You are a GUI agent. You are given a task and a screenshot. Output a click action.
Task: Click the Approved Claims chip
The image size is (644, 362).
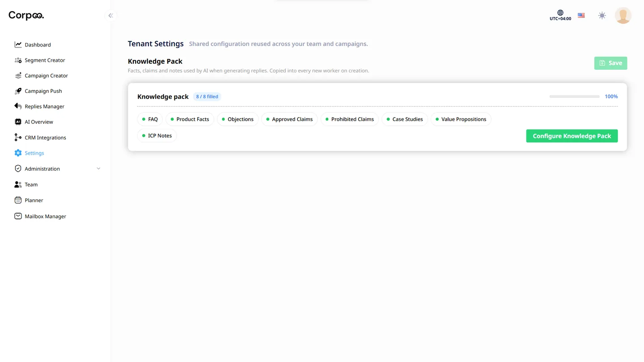pos(290,119)
